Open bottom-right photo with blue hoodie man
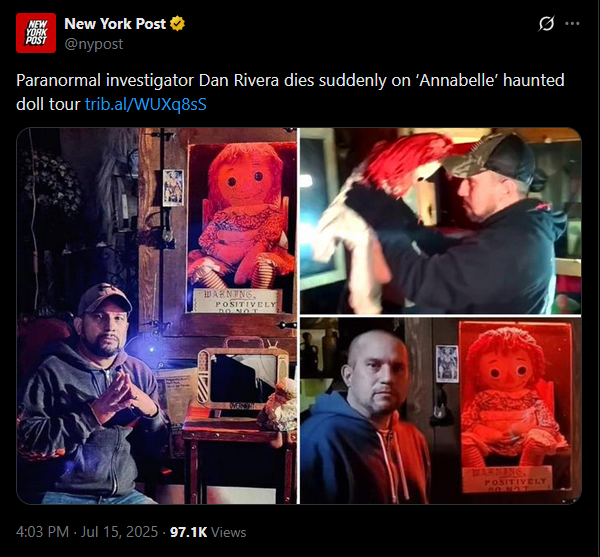 (440, 410)
